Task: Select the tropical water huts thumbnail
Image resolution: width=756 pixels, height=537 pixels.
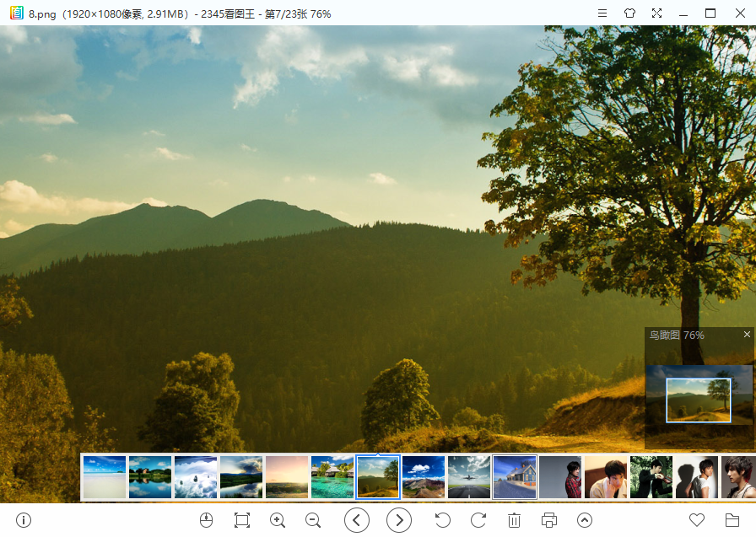Action: pos(332,477)
